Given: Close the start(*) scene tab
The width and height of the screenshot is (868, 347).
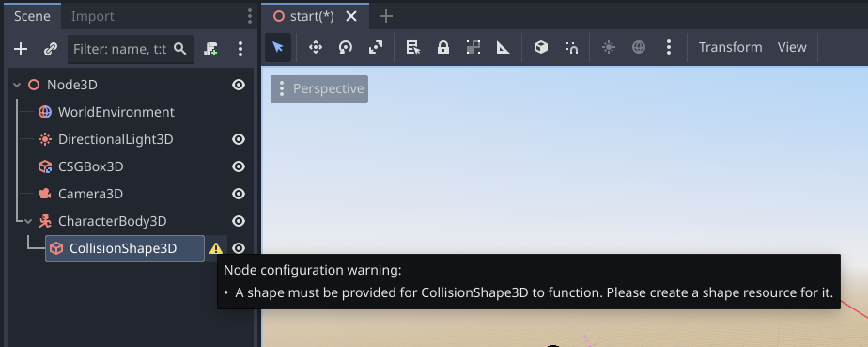Looking at the screenshot, I should 351,16.
